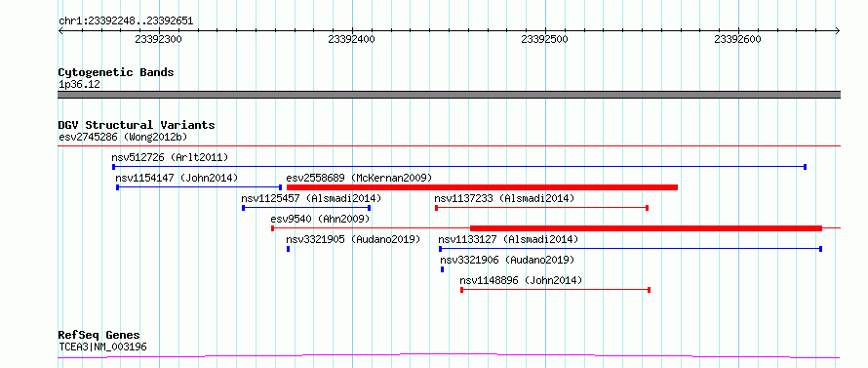This screenshot has height=368, width=868.
Task: Click the gray 1p36.12 cytogenetic band bar
Action: tap(449, 95)
